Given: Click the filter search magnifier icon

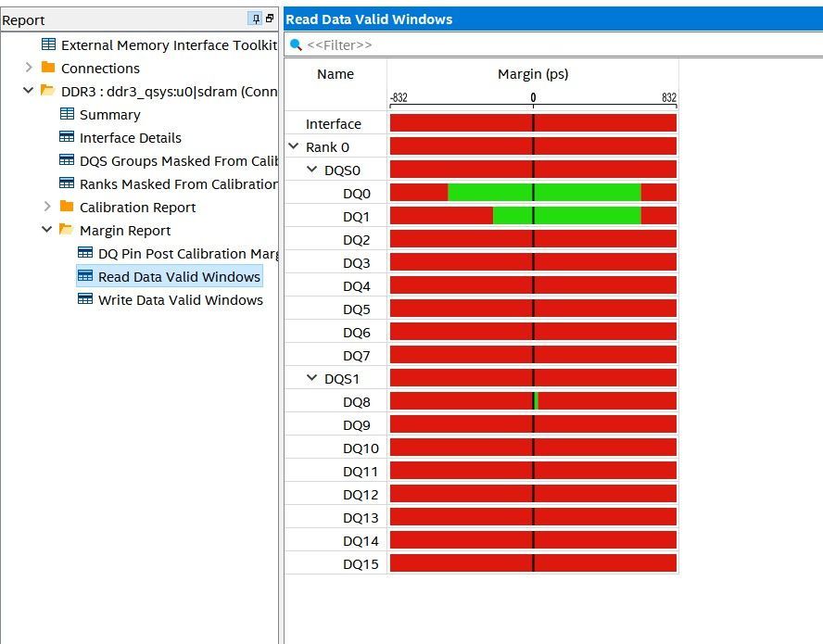Looking at the screenshot, I should [x=296, y=44].
